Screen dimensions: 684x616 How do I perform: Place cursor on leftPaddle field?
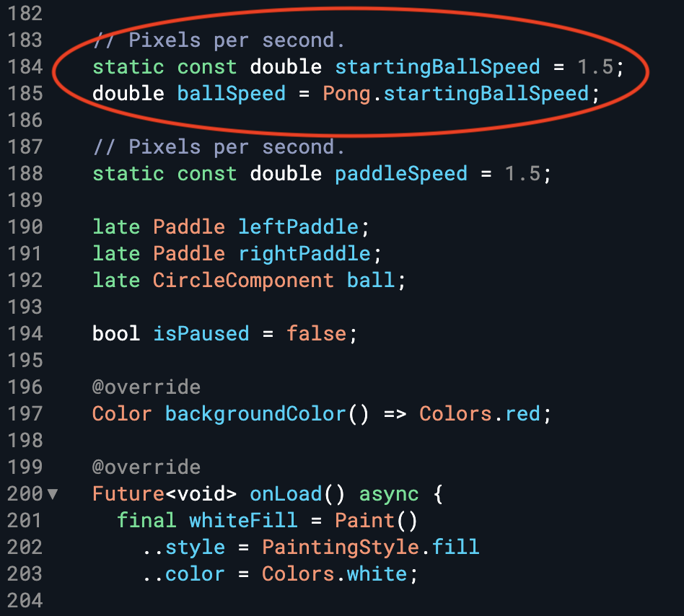point(298,227)
